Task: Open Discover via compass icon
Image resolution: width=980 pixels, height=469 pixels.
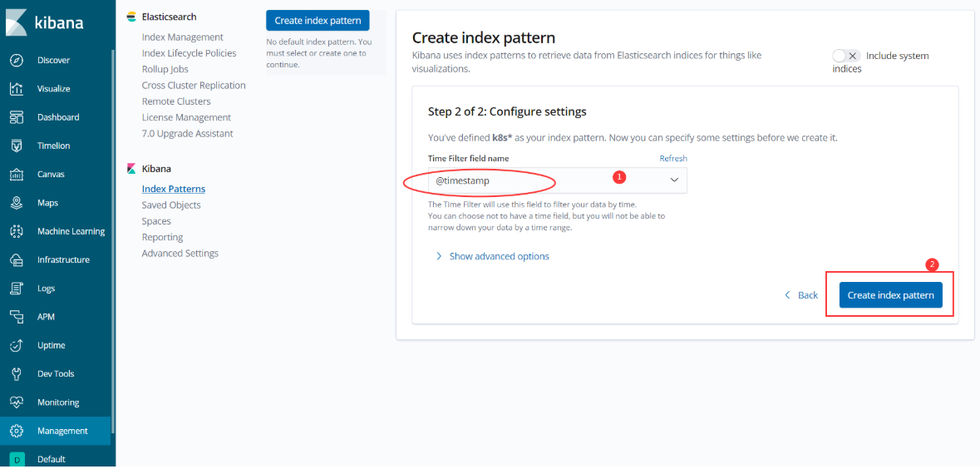Action: (17, 60)
